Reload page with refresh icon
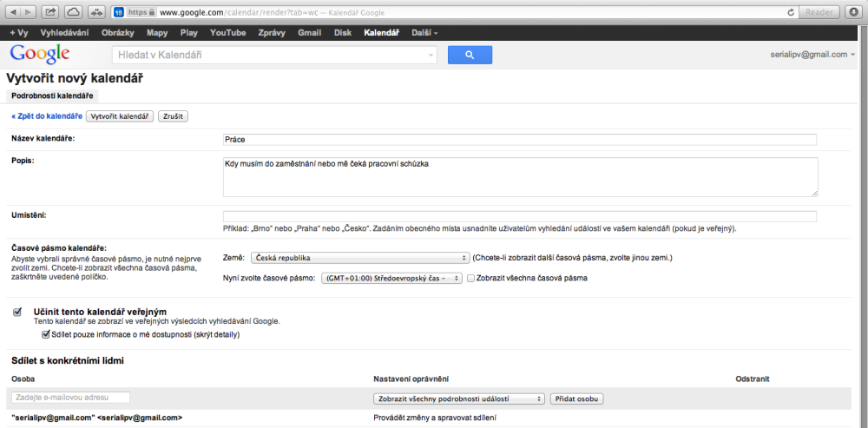Viewport: 868px width, 428px height. [x=791, y=12]
